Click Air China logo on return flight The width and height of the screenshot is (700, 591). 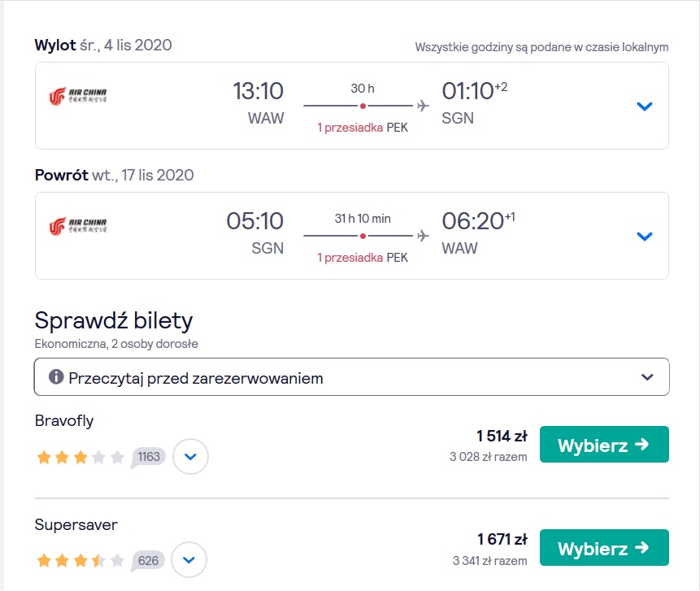click(x=78, y=226)
